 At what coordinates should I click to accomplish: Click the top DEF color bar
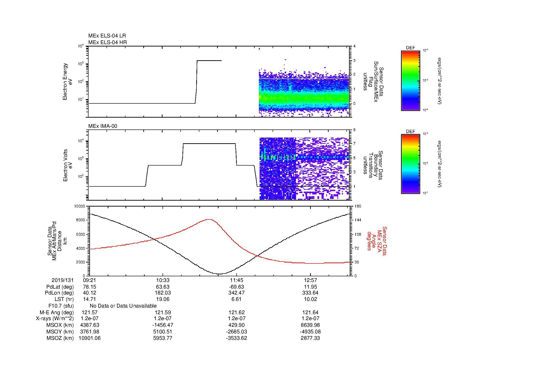410,80
